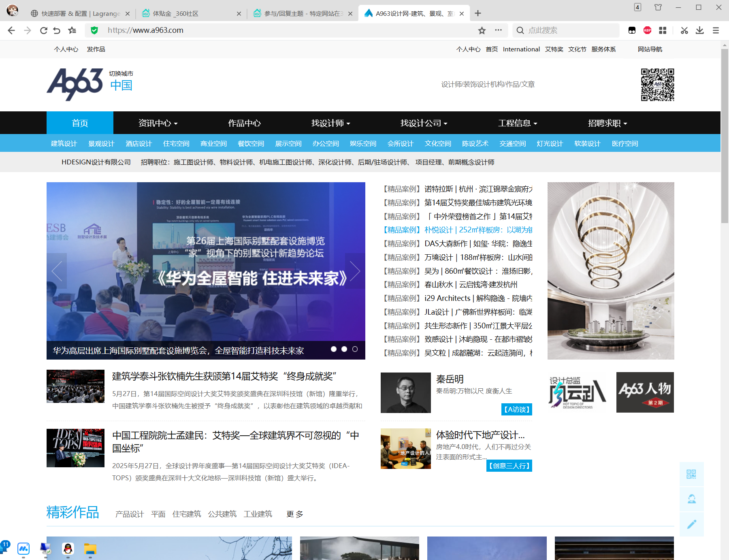Bookmark this page with the star icon
729x560 pixels.
click(x=482, y=30)
